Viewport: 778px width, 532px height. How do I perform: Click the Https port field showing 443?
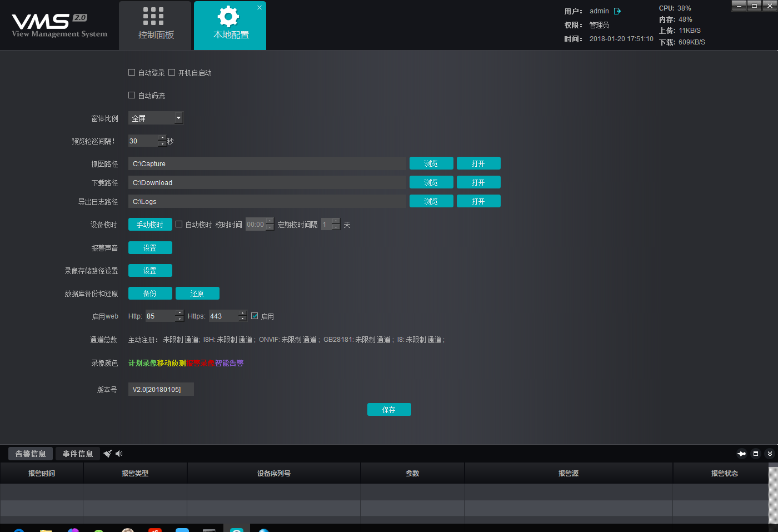pos(223,316)
